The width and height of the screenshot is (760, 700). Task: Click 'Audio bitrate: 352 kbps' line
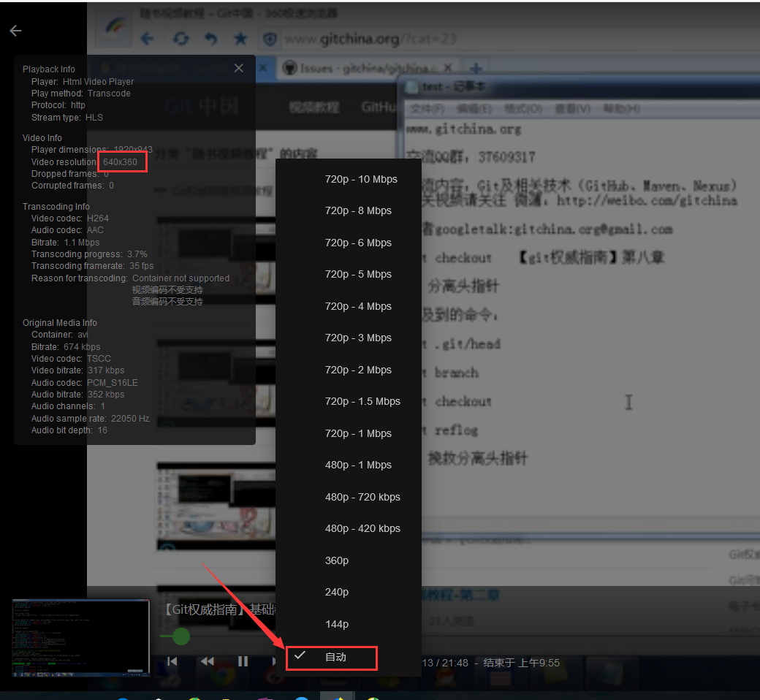coord(77,395)
